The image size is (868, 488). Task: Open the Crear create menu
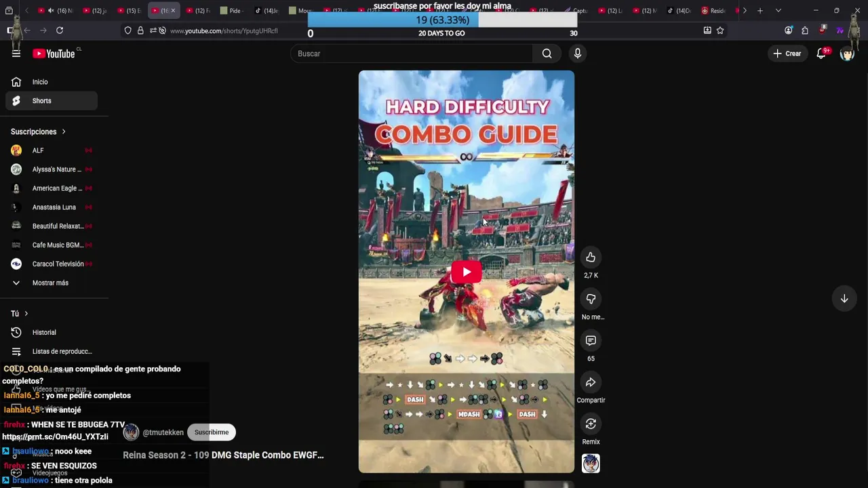click(787, 54)
